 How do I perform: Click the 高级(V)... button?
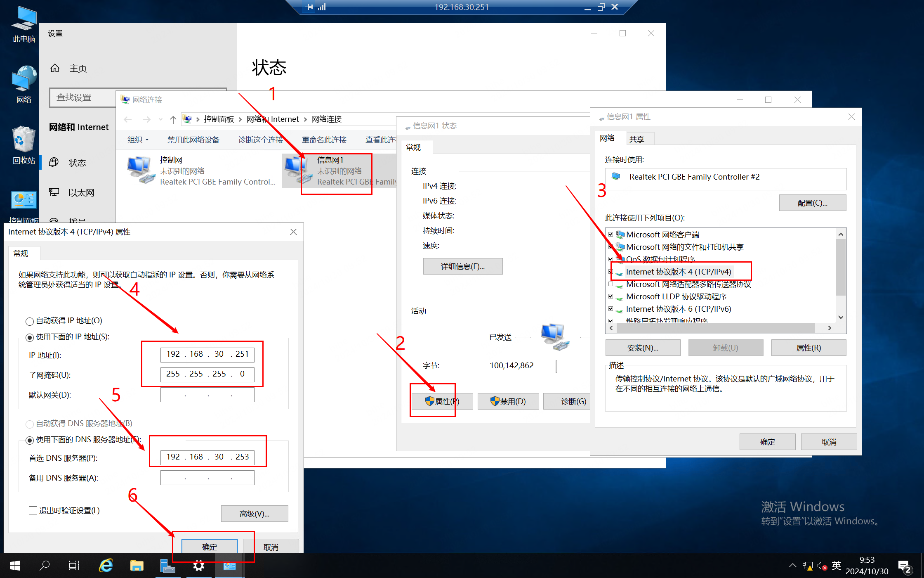point(254,514)
